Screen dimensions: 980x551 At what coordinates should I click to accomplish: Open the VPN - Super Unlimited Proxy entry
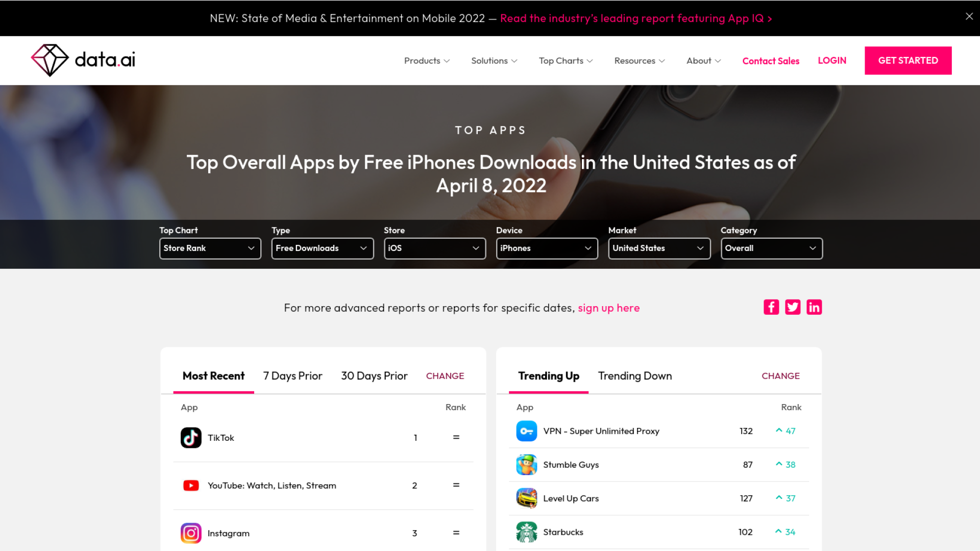(x=601, y=431)
